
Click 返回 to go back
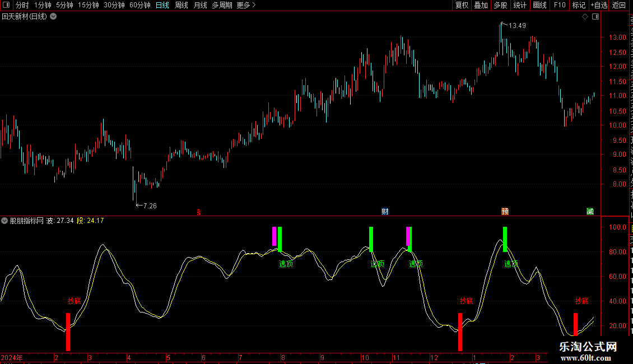[x=618, y=5]
